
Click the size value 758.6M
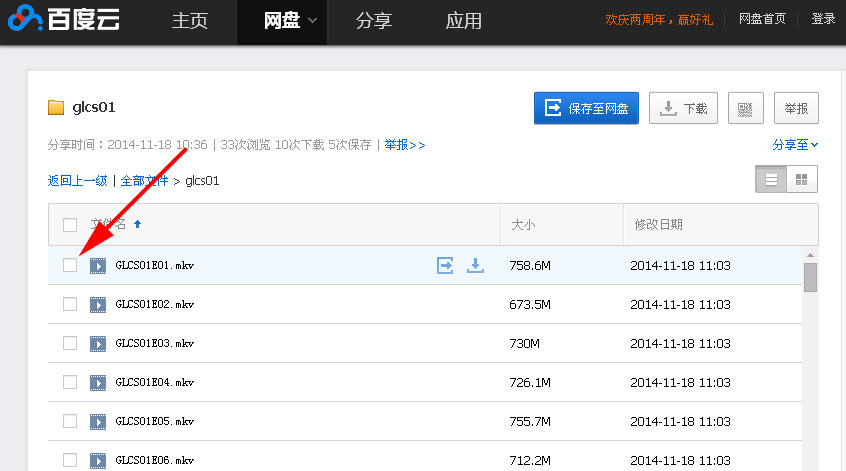click(x=530, y=265)
